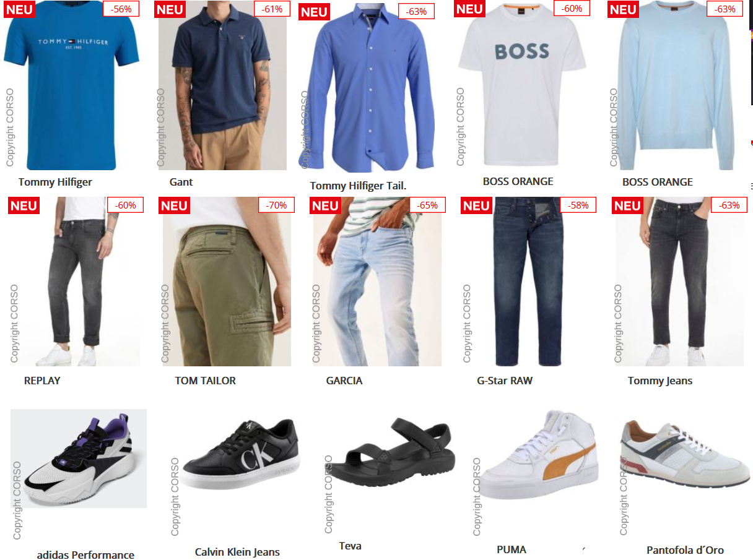The height and width of the screenshot is (560, 753).
Task: Click the -70% discount badge on TOM TAILOR
Action: tap(276, 205)
